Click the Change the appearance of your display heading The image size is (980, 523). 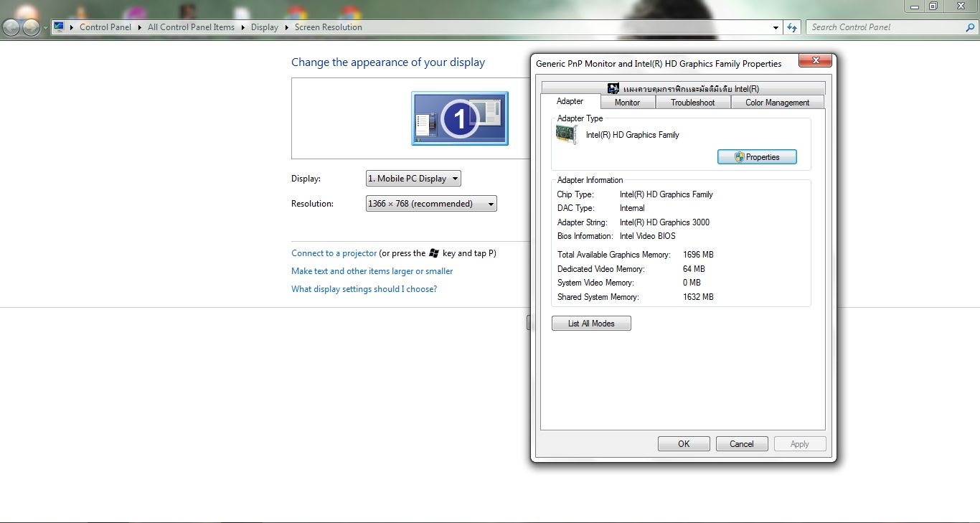point(388,62)
